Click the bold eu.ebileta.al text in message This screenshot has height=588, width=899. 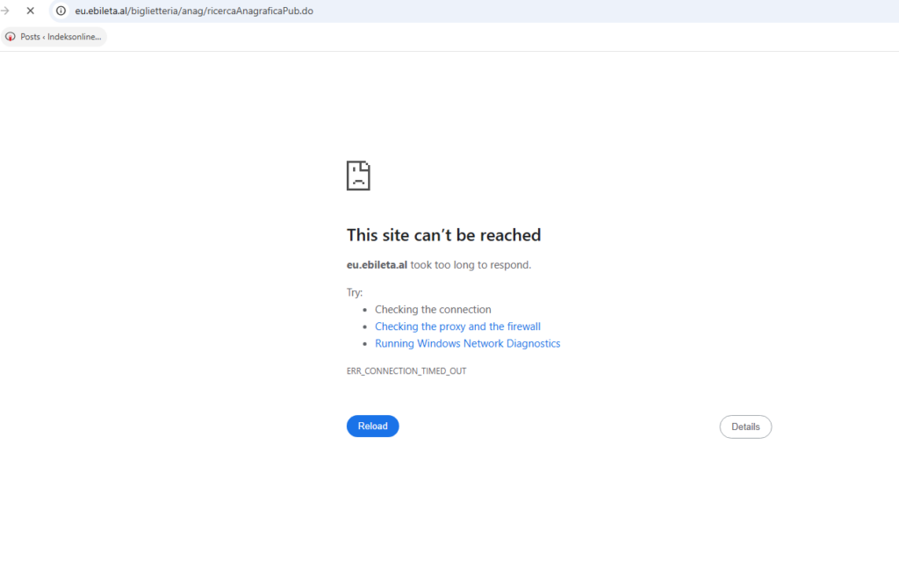[377, 265]
